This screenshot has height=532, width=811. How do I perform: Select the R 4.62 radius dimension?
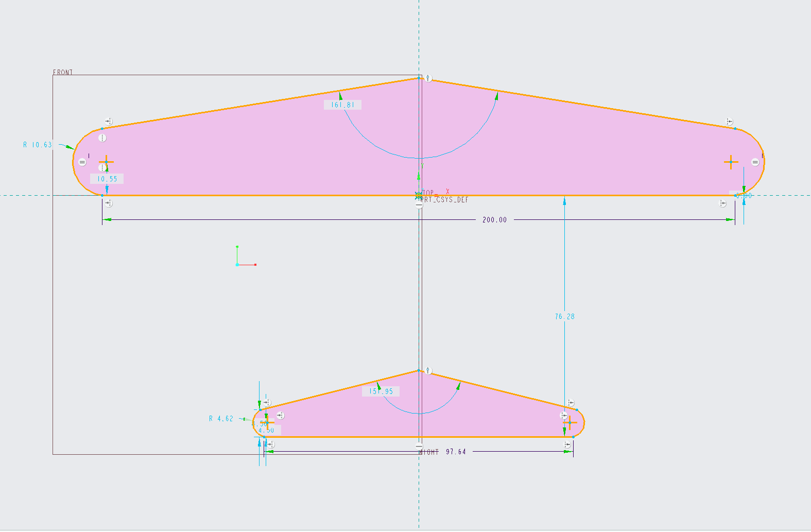click(x=221, y=419)
